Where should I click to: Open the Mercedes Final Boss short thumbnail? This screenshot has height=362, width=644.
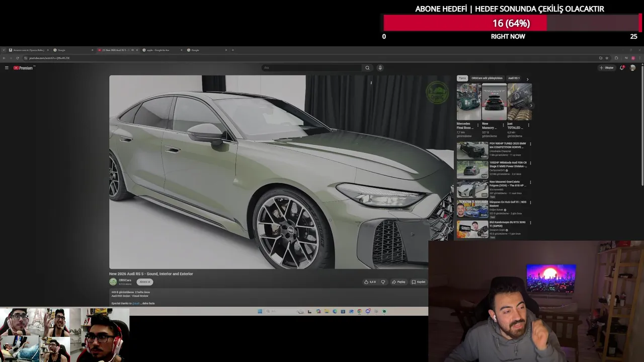tap(468, 102)
